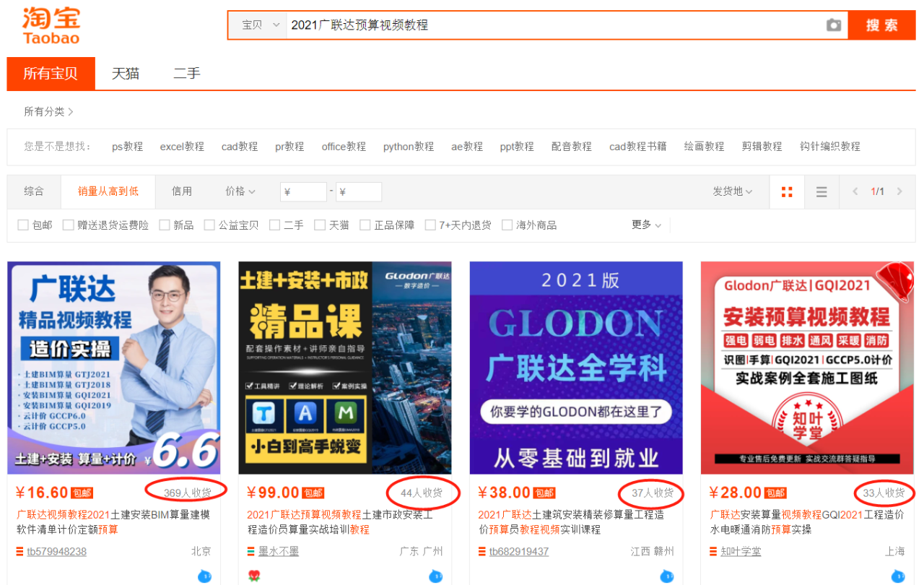The width and height of the screenshot is (924, 585).
Task: Open the 宝贝 search type dropdown
Action: (258, 25)
